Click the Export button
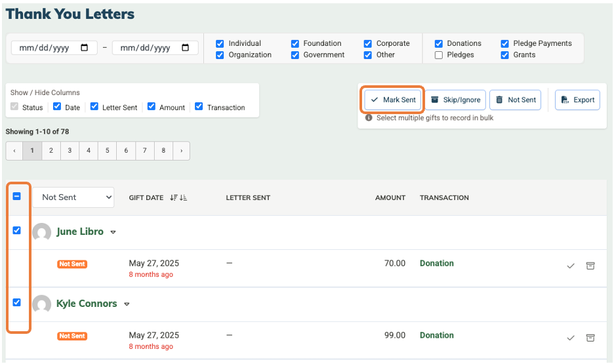The width and height of the screenshot is (614, 364). (577, 100)
